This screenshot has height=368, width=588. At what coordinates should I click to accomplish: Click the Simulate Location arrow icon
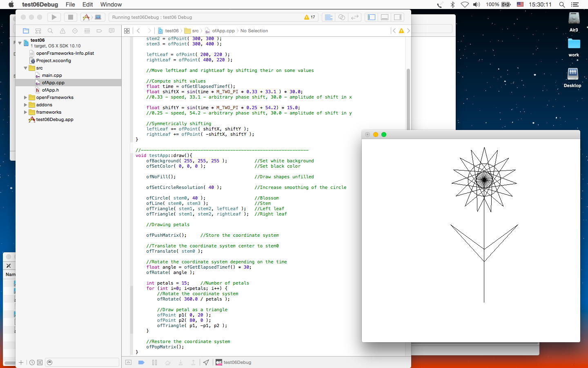206,362
